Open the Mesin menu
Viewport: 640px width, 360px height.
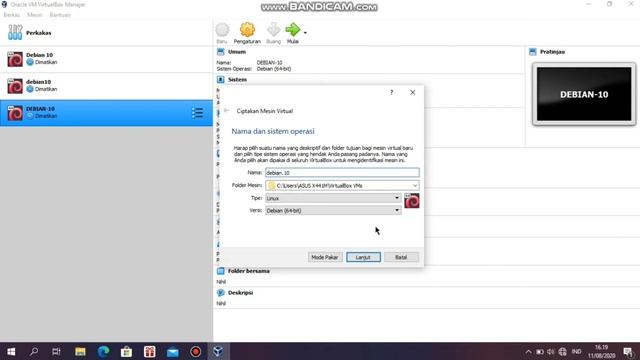pyautogui.click(x=35, y=15)
